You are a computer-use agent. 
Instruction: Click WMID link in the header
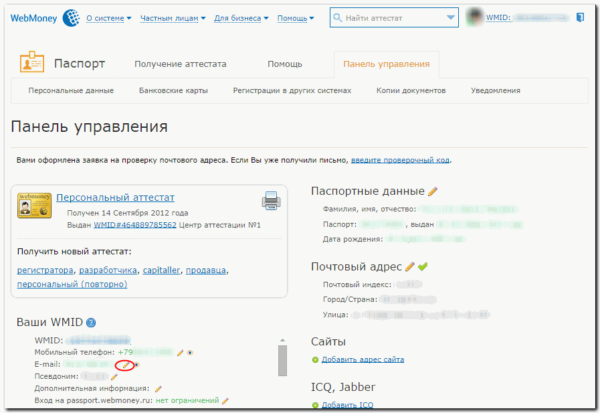pyautogui.click(x=498, y=18)
